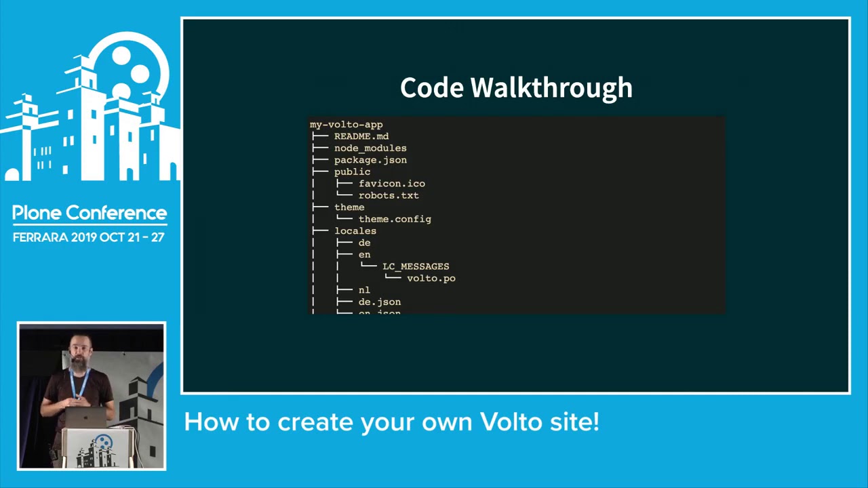
Task: Select the 'my-volto-app' root folder line
Action: tap(347, 125)
